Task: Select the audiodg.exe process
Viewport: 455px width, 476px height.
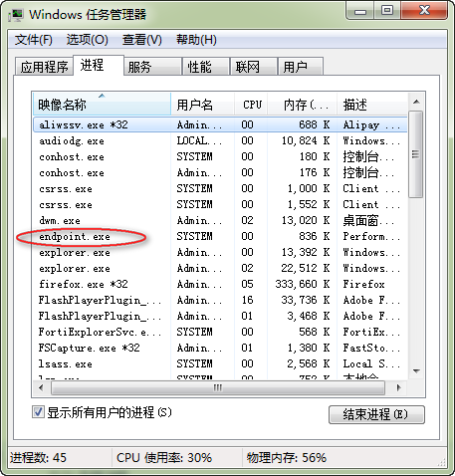Action: (x=220, y=140)
